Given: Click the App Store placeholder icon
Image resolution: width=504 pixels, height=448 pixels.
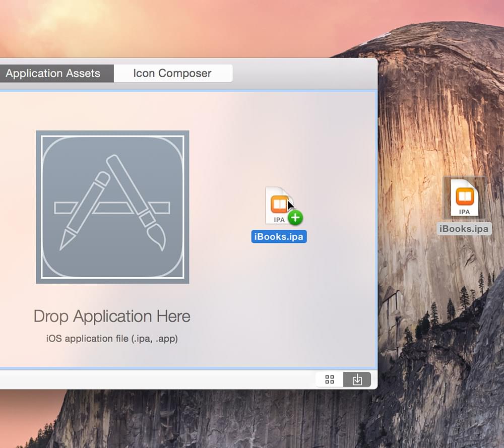Looking at the screenshot, I should pos(112,207).
